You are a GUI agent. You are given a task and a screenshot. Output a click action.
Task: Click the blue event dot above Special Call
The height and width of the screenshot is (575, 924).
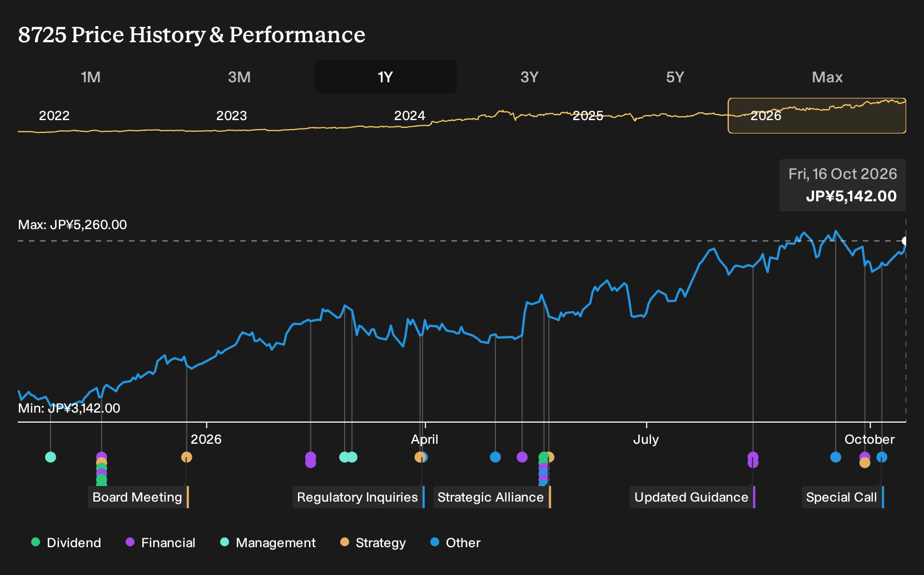(x=882, y=457)
